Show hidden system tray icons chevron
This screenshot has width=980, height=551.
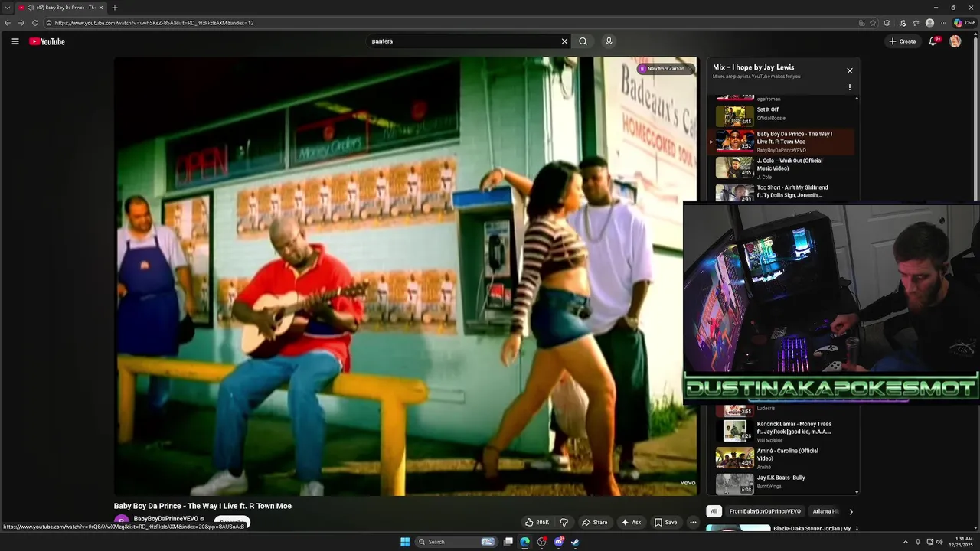(x=906, y=542)
